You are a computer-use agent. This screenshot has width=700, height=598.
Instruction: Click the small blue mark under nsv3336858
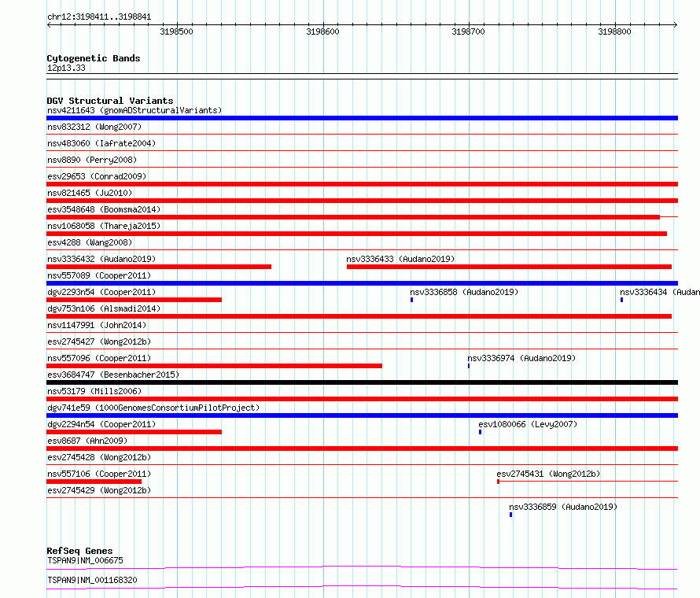411,300
